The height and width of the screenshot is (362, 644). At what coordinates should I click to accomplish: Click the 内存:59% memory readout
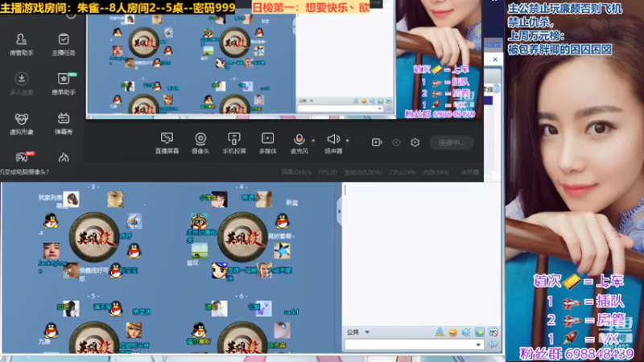pos(436,172)
